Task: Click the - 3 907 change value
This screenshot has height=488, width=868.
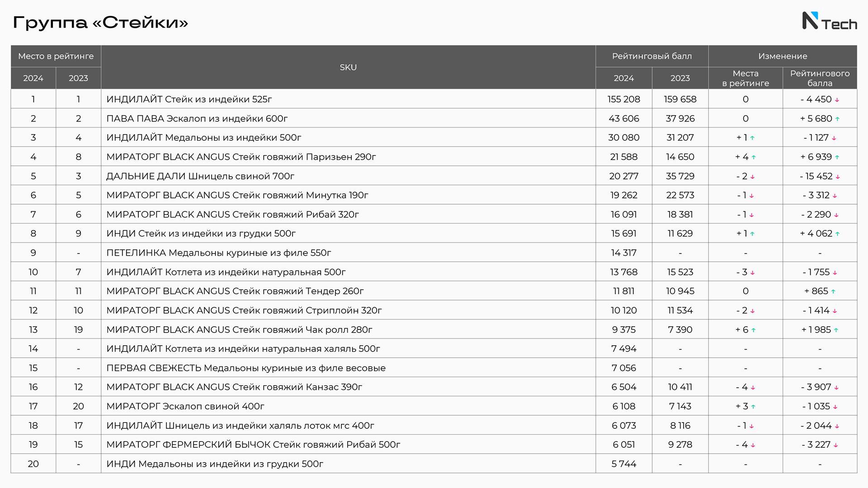Action: [820, 387]
